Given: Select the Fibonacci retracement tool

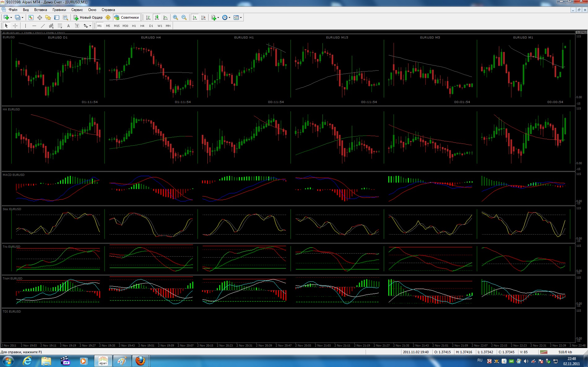Looking at the screenshot, I should 60,26.
